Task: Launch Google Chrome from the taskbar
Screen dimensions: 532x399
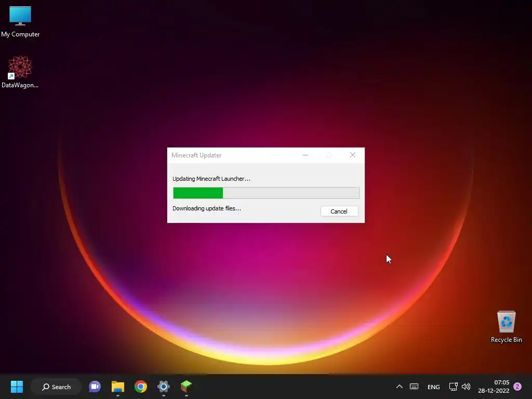Action: pos(140,387)
